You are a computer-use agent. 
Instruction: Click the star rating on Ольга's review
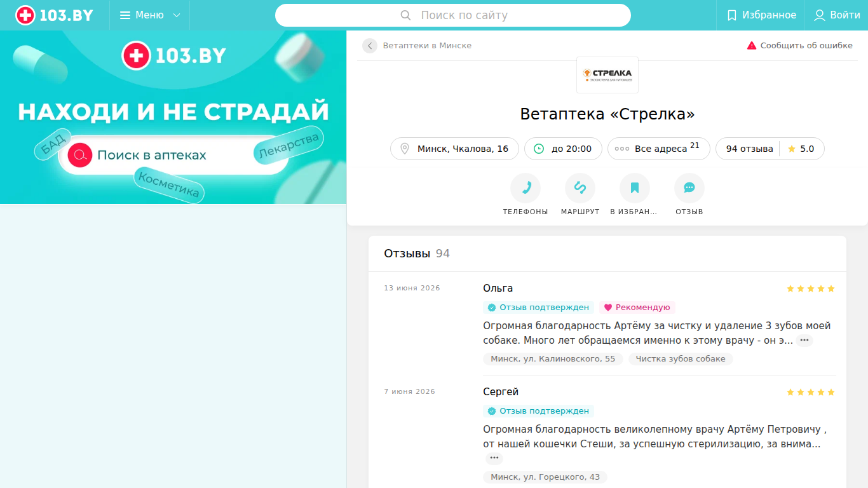[x=811, y=288]
